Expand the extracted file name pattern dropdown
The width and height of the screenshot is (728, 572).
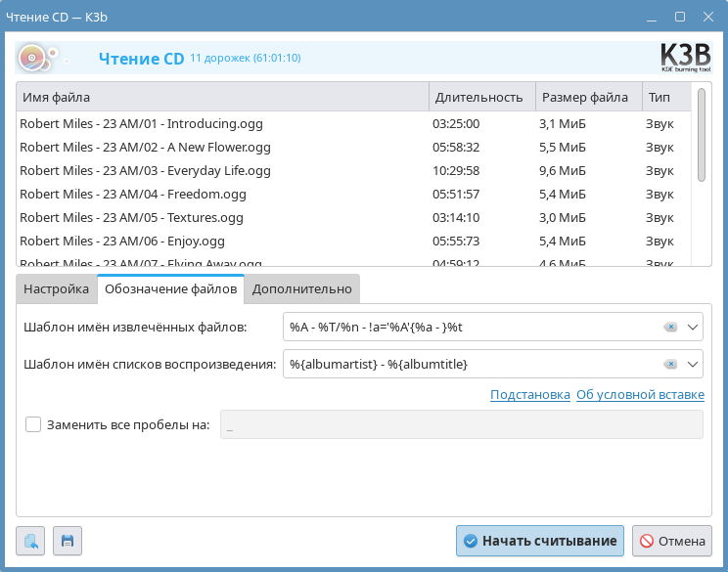[693, 327]
